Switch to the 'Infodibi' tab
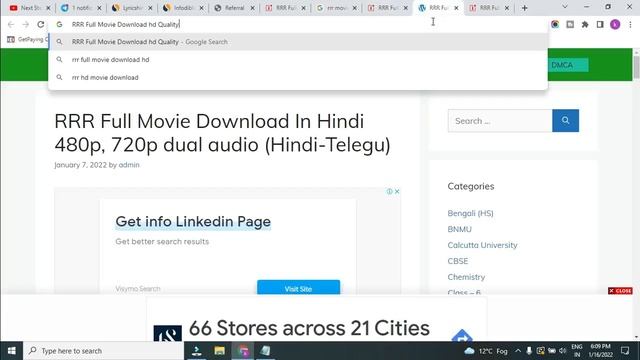640x360 pixels. click(x=183, y=8)
